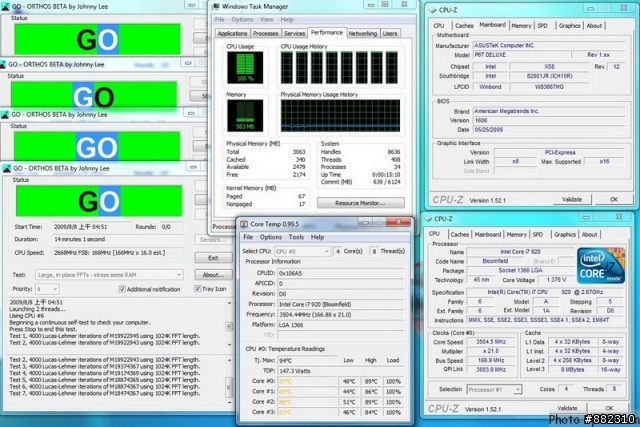Select Memory tab in bottom CPU-Z window
This screenshot has height=427, width=640.
point(516,235)
